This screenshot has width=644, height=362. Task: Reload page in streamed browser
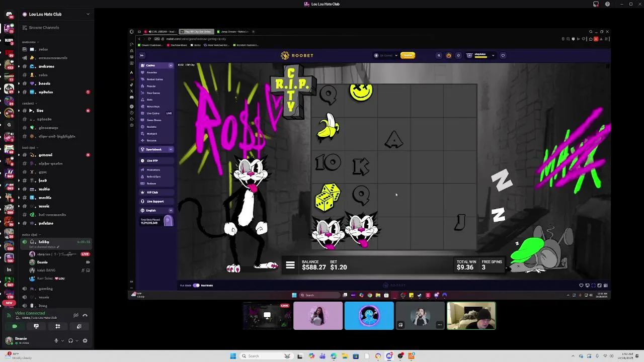point(149,39)
